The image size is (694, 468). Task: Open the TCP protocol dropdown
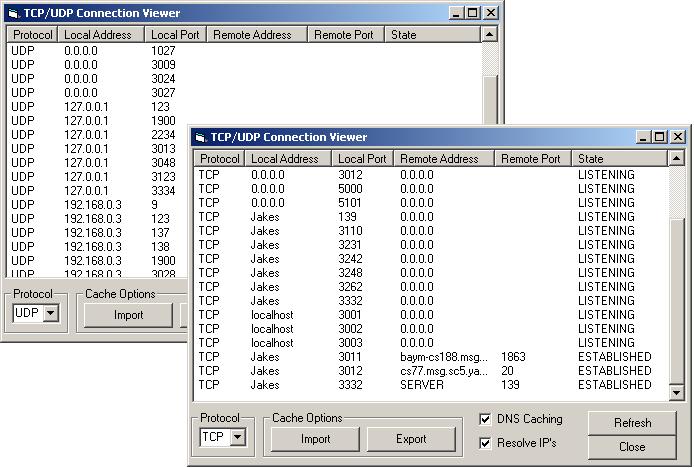tap(238, 438)
